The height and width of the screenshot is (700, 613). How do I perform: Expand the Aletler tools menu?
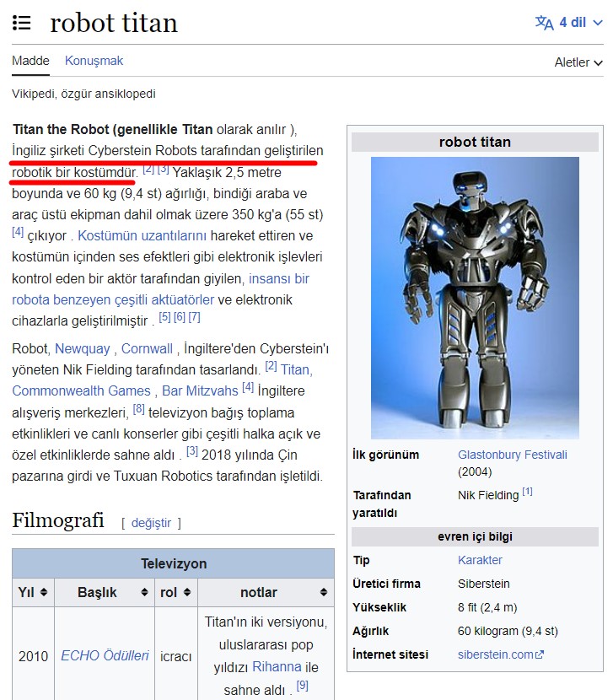coord(578,62)
